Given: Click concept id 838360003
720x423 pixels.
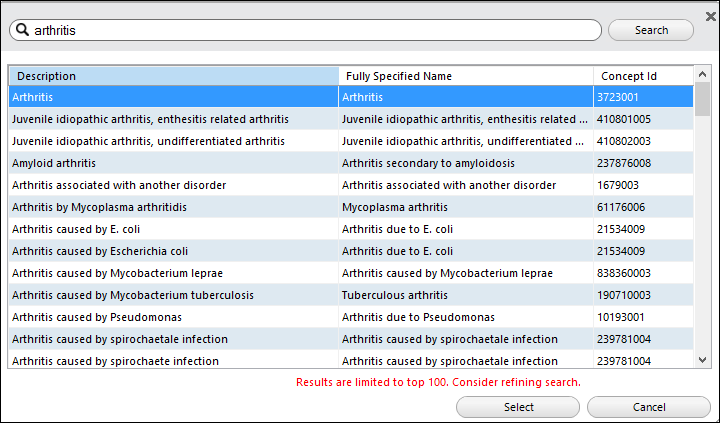Looking at the screenshot, I should pos(643,273).
